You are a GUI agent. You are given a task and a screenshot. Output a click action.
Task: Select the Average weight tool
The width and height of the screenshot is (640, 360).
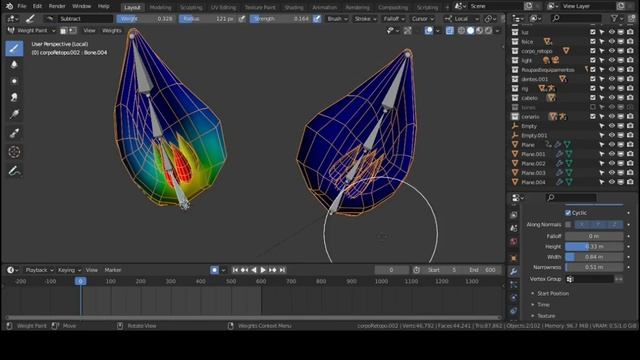[14, 81]
